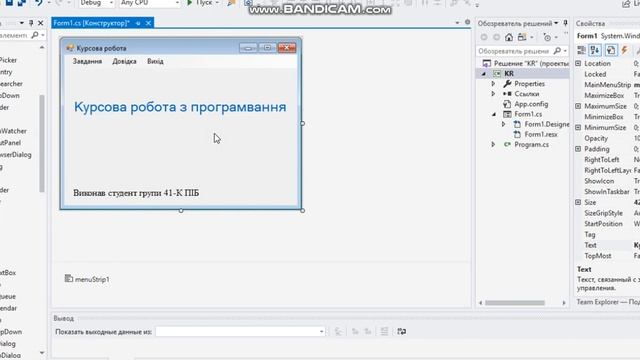The image size is (640, 360).
Task: Click the Back arrow in Solution Explorer toolbar
Action: coord(484,38)
